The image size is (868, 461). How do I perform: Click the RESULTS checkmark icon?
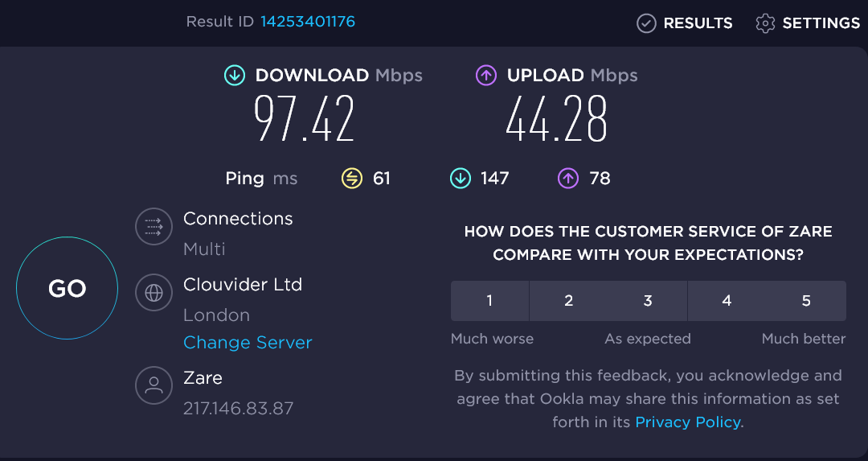(x=646, y=23)
